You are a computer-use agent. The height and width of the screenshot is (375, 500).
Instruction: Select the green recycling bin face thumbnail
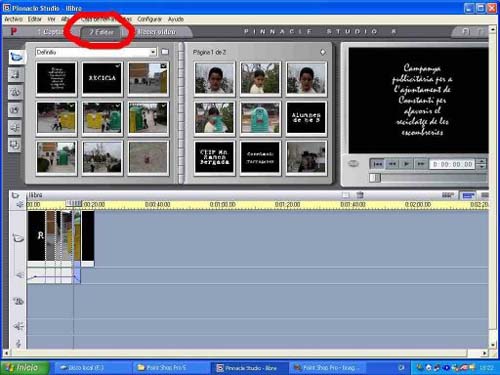[x=260, y=118]
